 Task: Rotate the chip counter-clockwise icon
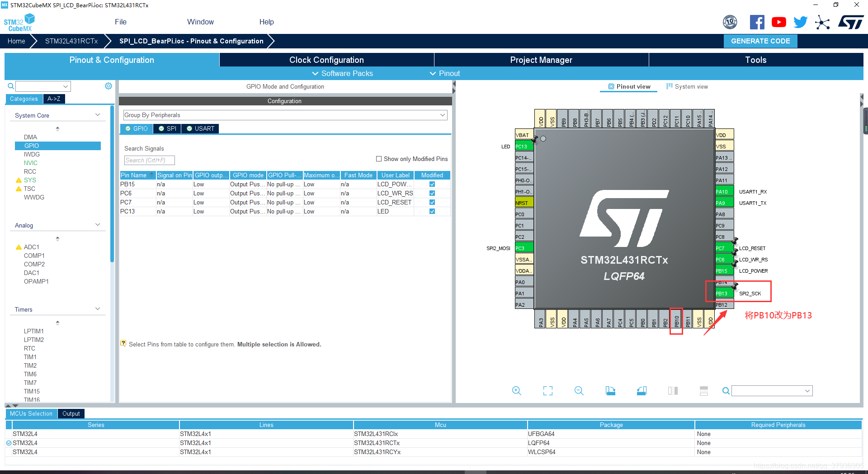642,391
